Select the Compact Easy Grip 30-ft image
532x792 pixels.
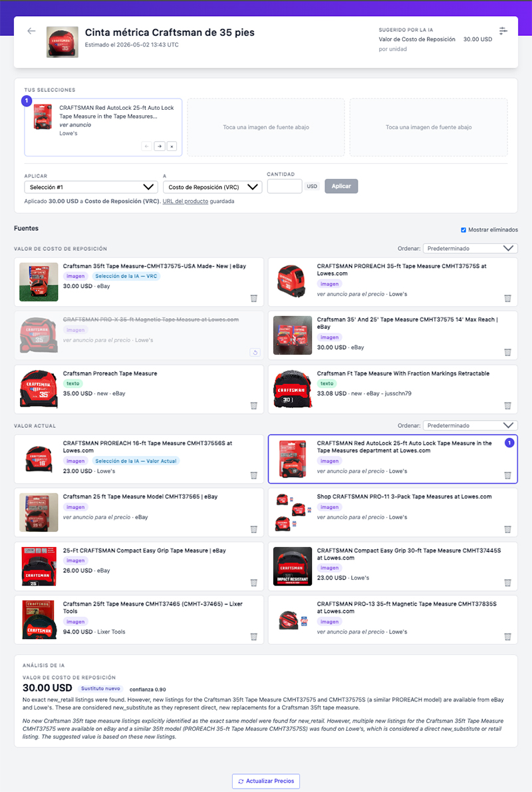pyautogui.click(x=293, y=566)
